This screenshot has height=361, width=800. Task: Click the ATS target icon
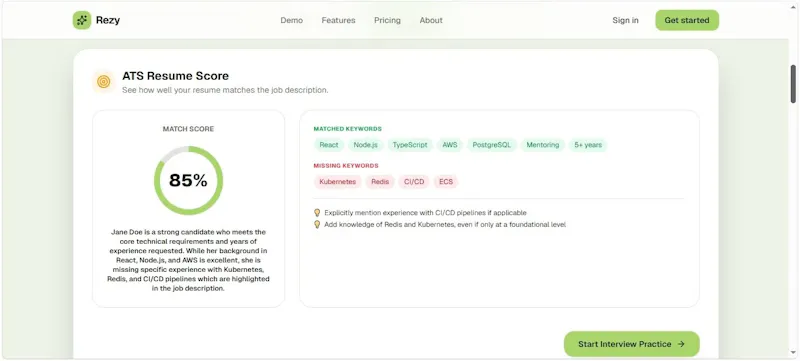(104, 82)
